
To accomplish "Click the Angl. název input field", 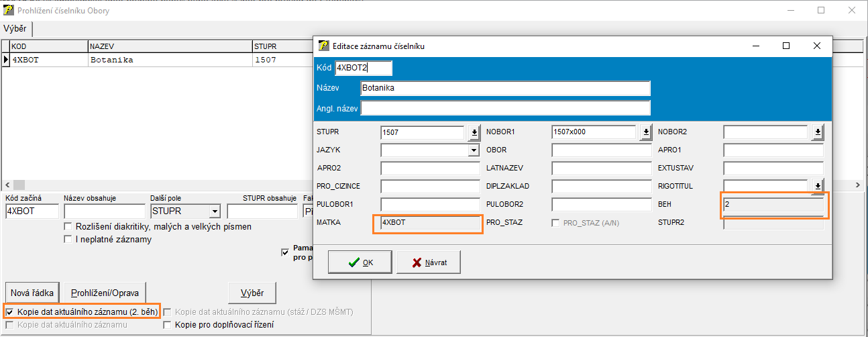I will click(505, 108).
